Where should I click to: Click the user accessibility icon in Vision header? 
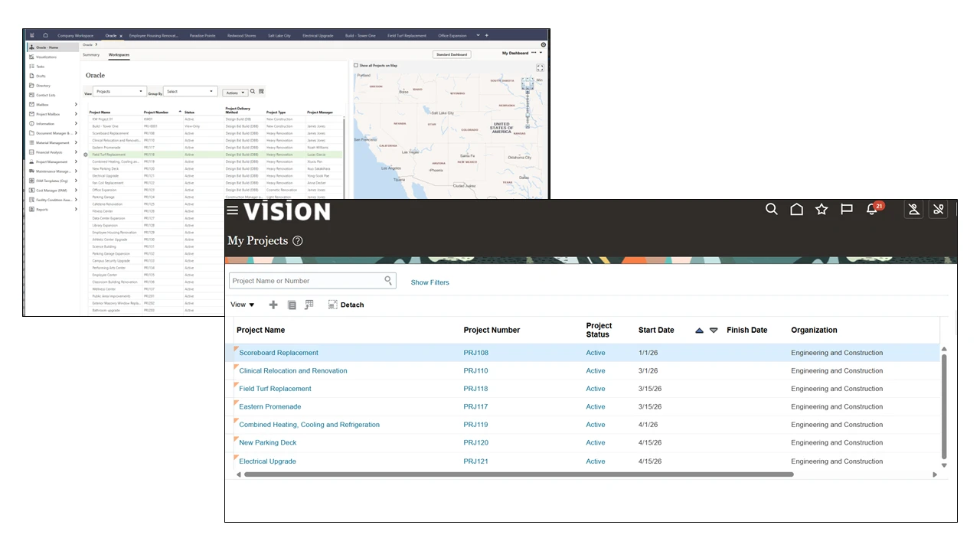(x=913, y=209)
